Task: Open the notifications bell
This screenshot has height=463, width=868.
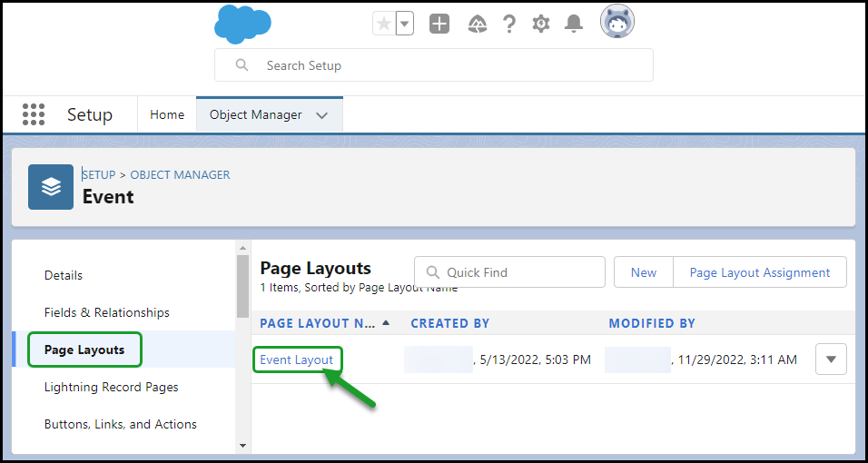Action: pos(574,24)
